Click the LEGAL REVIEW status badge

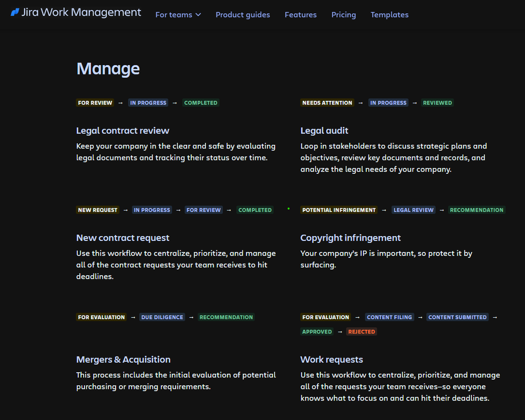click(414, 210)
